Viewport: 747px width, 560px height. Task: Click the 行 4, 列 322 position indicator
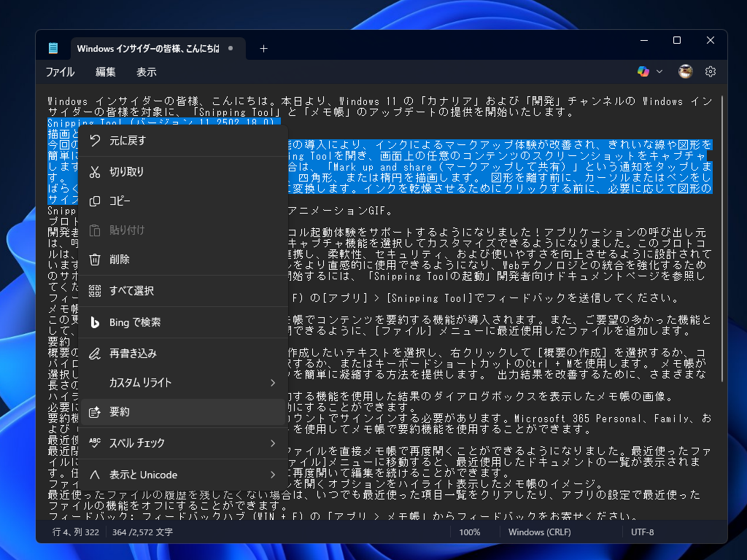75,532
